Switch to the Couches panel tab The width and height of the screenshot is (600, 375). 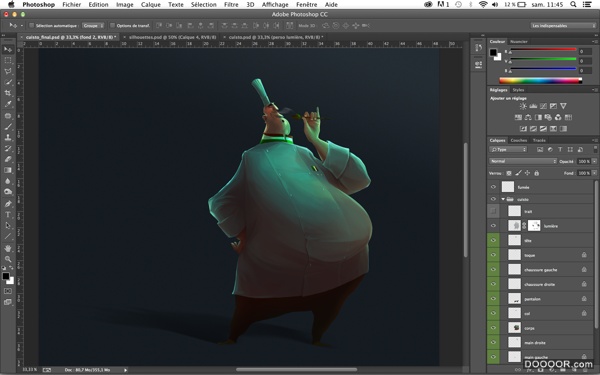click(519, 140)
